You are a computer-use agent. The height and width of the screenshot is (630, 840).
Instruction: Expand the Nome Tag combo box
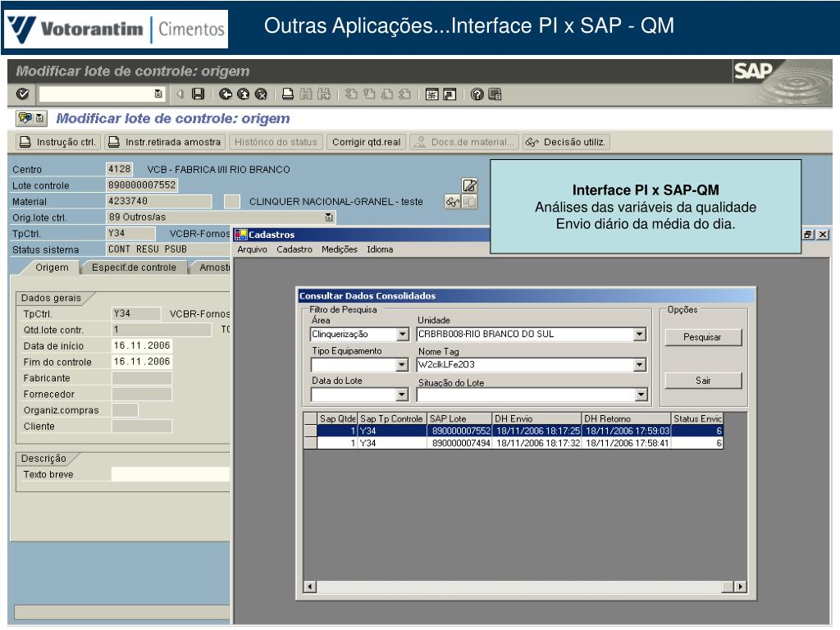(640, 365)
